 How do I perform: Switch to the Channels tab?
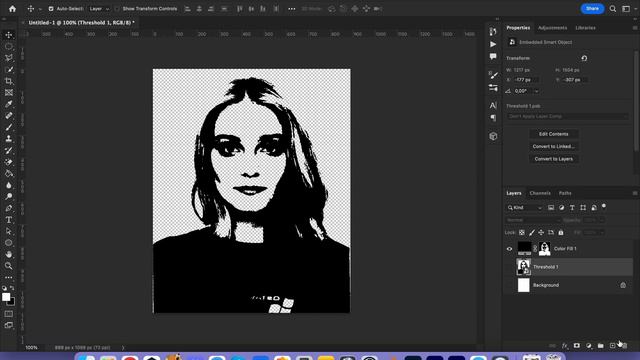(540, 193)
